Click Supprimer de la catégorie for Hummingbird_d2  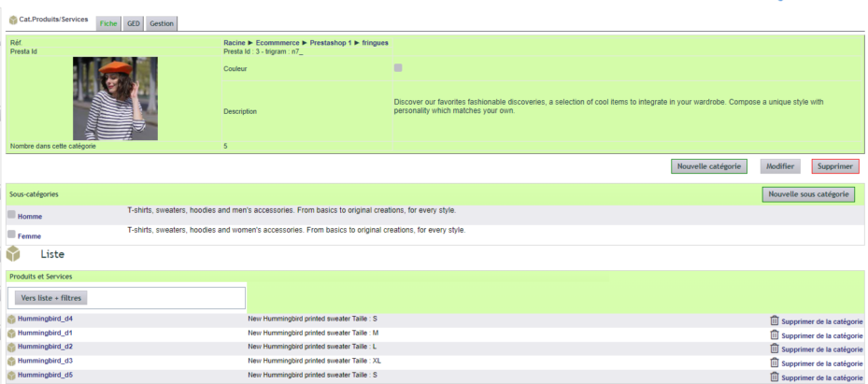tap(822, 349)
